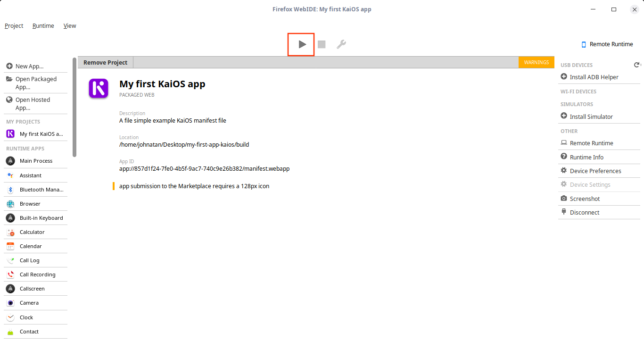
Task: Click the Clock app icon
Action: tap(10, 317)
